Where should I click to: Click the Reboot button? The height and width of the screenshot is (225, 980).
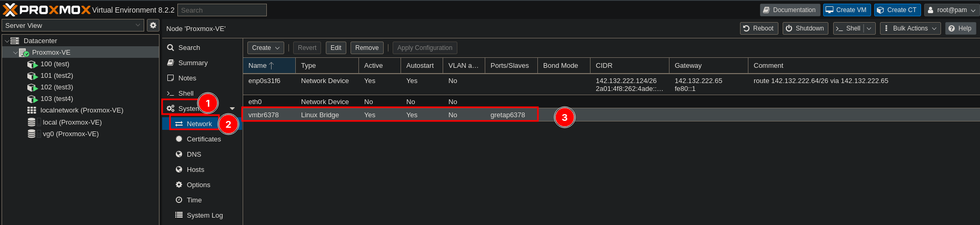coord(758,28)
